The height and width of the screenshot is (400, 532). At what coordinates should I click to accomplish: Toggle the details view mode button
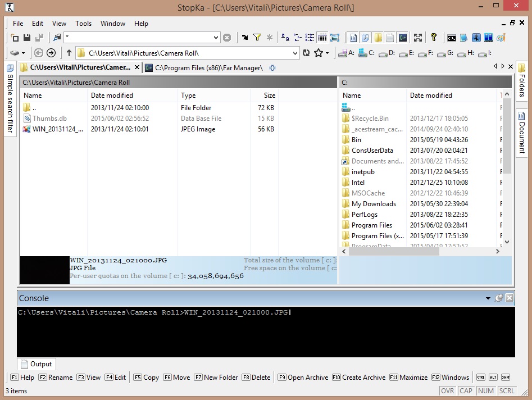pos(322,37)
